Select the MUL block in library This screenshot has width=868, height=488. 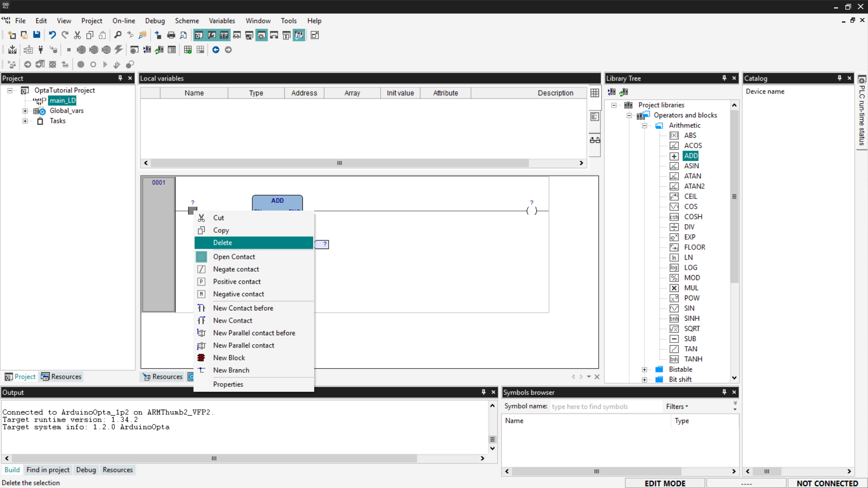(691, 288)
